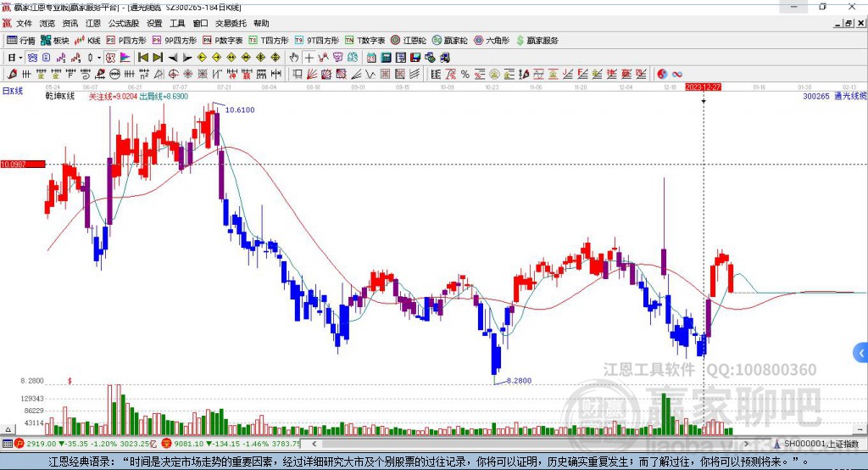Image resolution: width=868 pixels, height=470 pixels.
Task: Click the fan lines drawing icon
Action: pyautogui.click(x=312, y=74)
